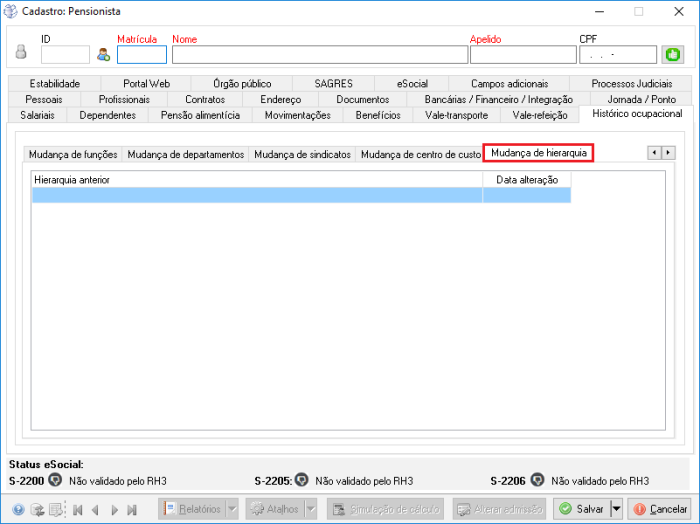Screen dimensions: 700x524
Task: Click the green icon next to CPF
Action: click(x=672, y=54)
